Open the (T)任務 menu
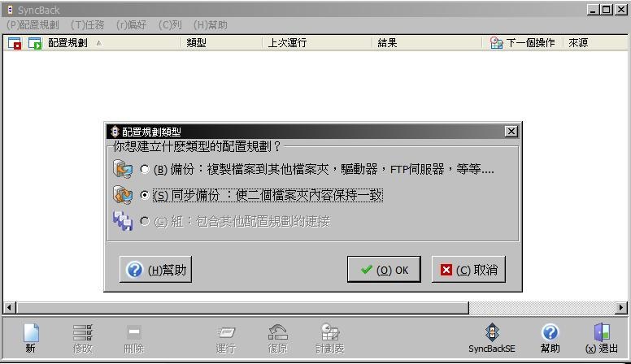631x364 pixels. (87, 25)
